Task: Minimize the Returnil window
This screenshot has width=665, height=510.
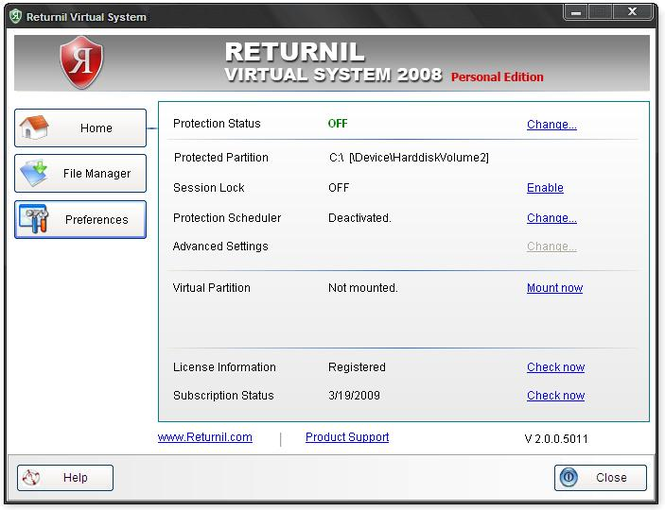Action: [x=576, y=12]
